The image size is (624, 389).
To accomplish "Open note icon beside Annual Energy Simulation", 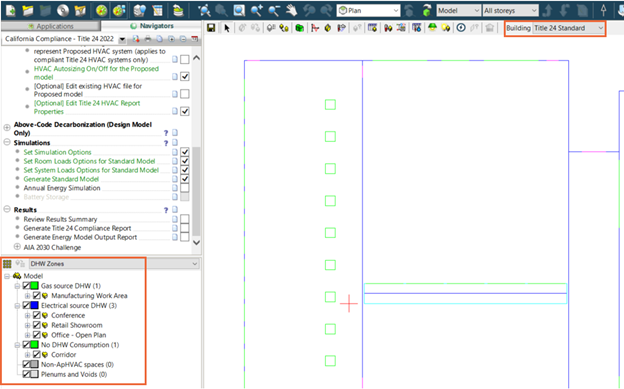I will [175, 188].
